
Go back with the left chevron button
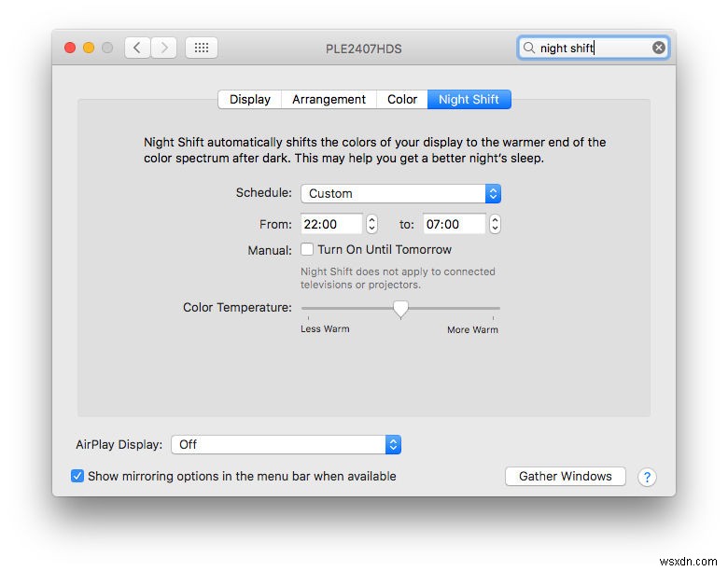click(137, 48)
